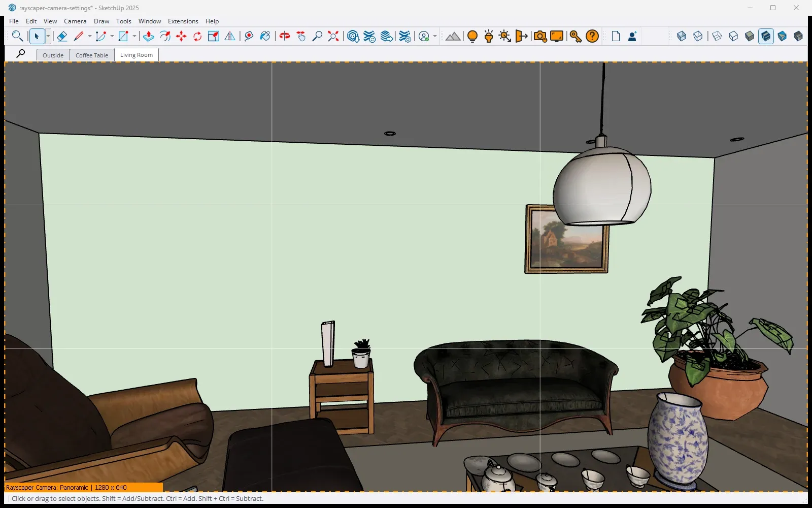Expand the signed-in account dropdown
812x508 pixels.
point(435,36)
